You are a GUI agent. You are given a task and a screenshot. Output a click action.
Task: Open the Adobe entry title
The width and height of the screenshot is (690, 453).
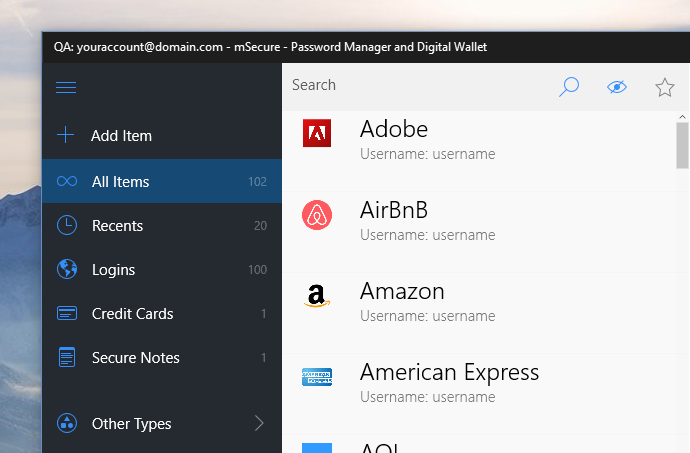[x=394, y=129]
